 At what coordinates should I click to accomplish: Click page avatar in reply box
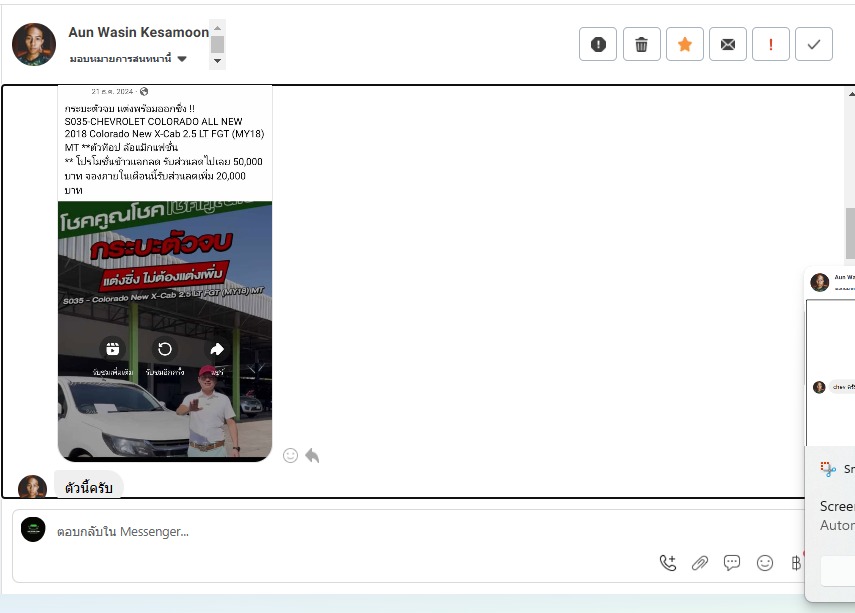coord(33,530)
